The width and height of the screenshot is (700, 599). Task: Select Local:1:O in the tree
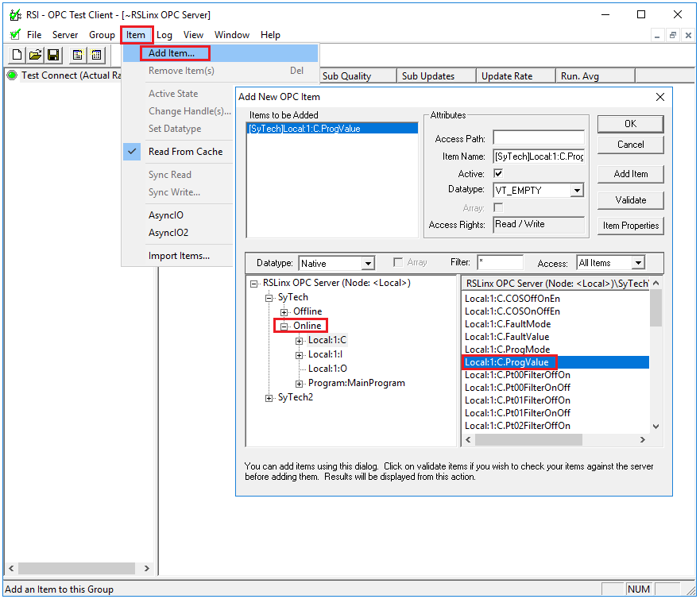(327, 369)
